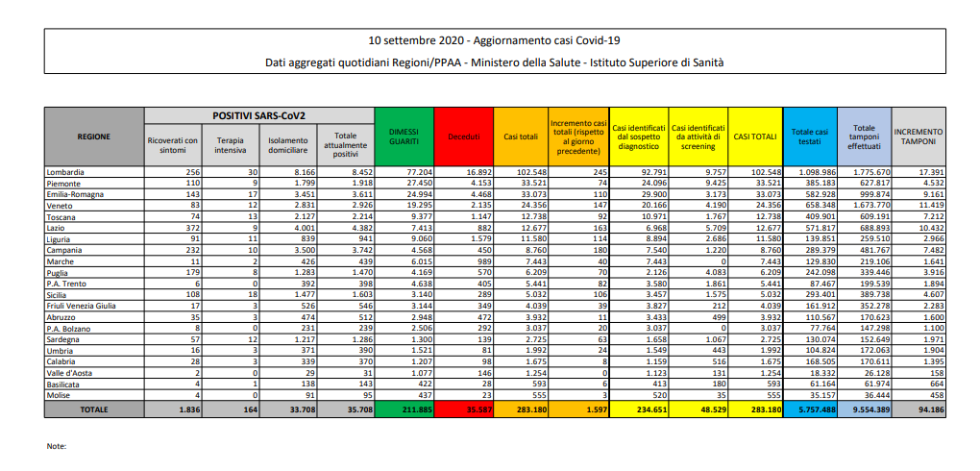Select the REGIONE column header

click(x=93, y=136)
